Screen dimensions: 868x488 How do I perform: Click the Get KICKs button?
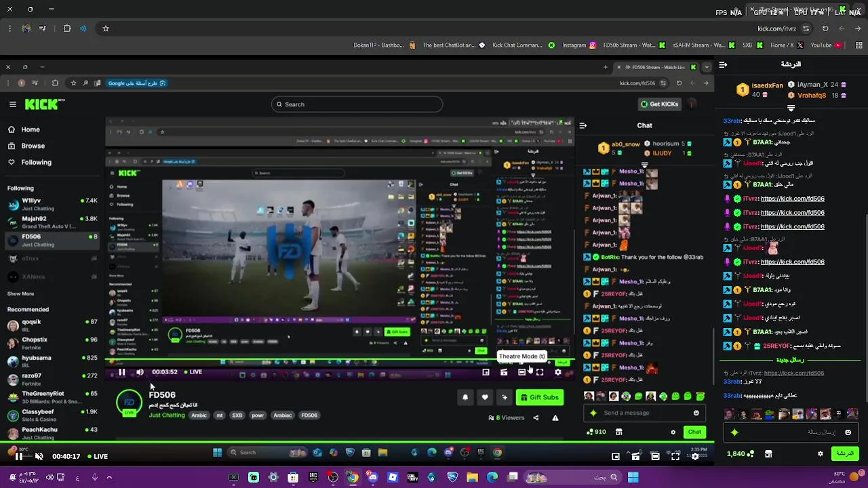(659, 104)
